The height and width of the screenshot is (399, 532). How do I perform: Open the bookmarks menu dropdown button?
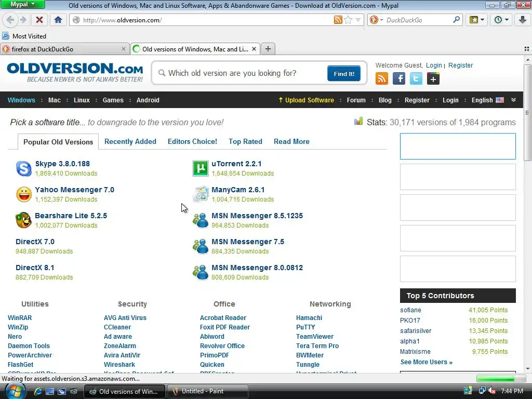click(x=477, y=20)
